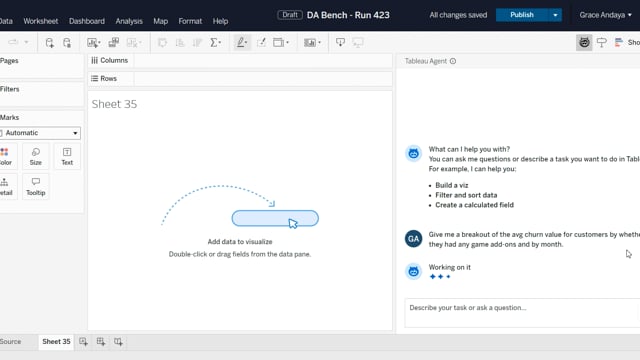Click the New Worksheet toolbar icon
Screen dimensions: 640x360
[93, 42]
